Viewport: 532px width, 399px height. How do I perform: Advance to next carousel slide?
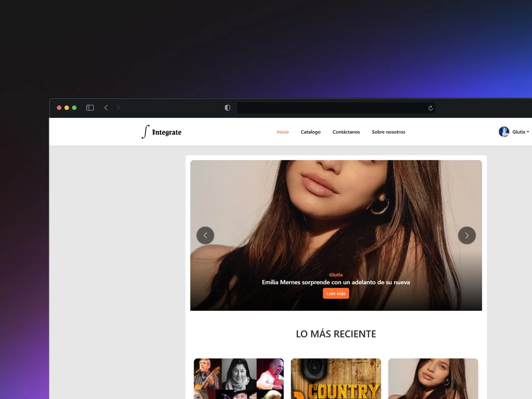coord(467,236)
